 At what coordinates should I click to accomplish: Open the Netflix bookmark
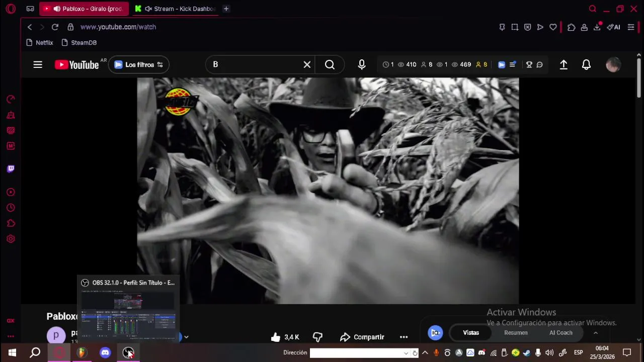pos(39,43)
